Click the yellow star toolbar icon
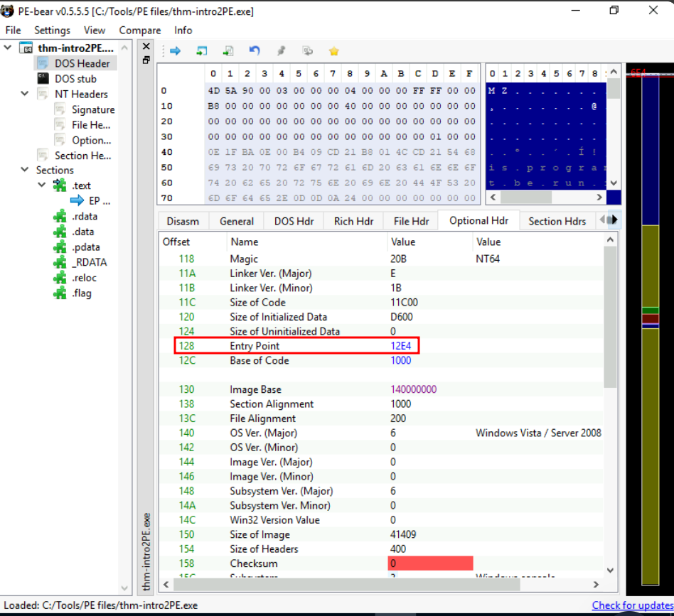Screen dimensions: 674x616 point(334,51)
